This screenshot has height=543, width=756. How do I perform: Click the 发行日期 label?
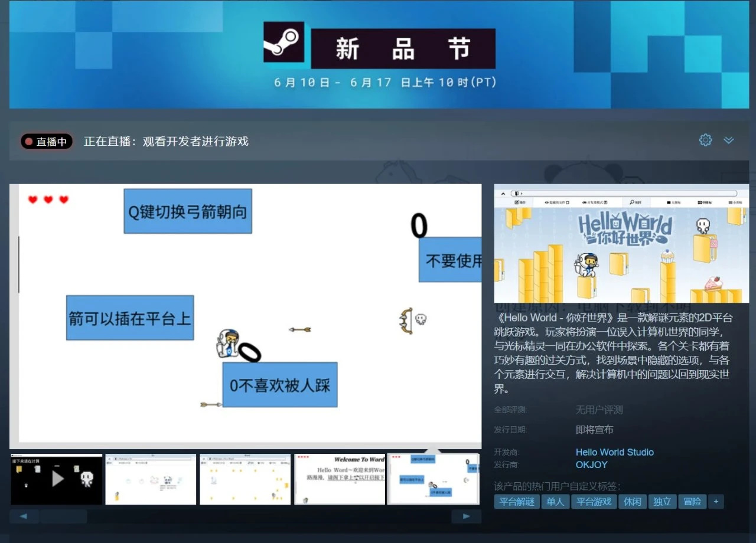(510, 430)
